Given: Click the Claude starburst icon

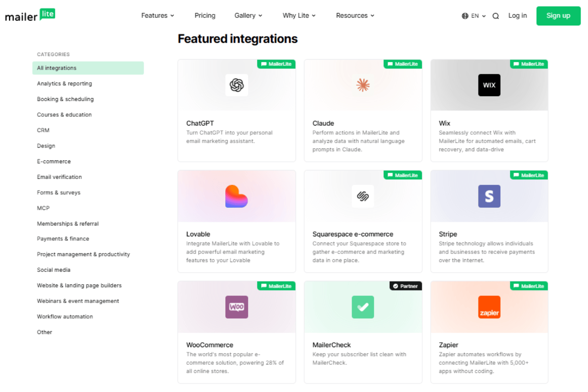Looking at the screenshot, I should pos(363,85).
